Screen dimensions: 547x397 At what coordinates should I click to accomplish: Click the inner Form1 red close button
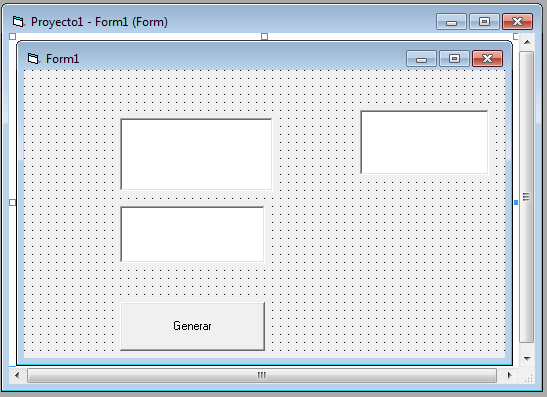[x=487, y=59]
